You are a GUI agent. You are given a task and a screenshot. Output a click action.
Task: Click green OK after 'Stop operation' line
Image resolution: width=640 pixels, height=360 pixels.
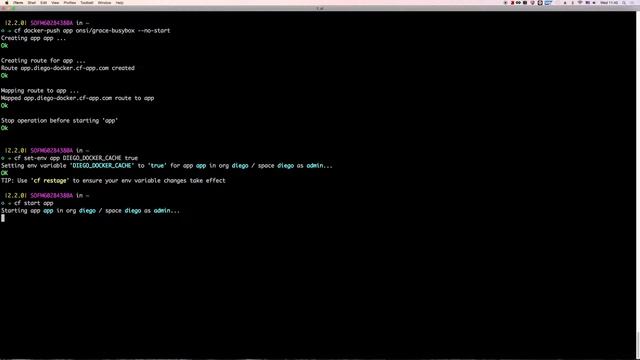click(4, 128)
